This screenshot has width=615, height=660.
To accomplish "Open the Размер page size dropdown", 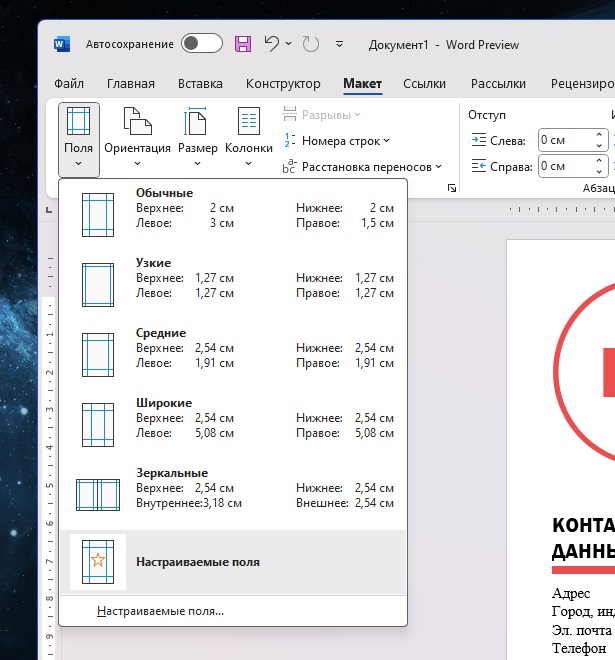I will [197, 139].
